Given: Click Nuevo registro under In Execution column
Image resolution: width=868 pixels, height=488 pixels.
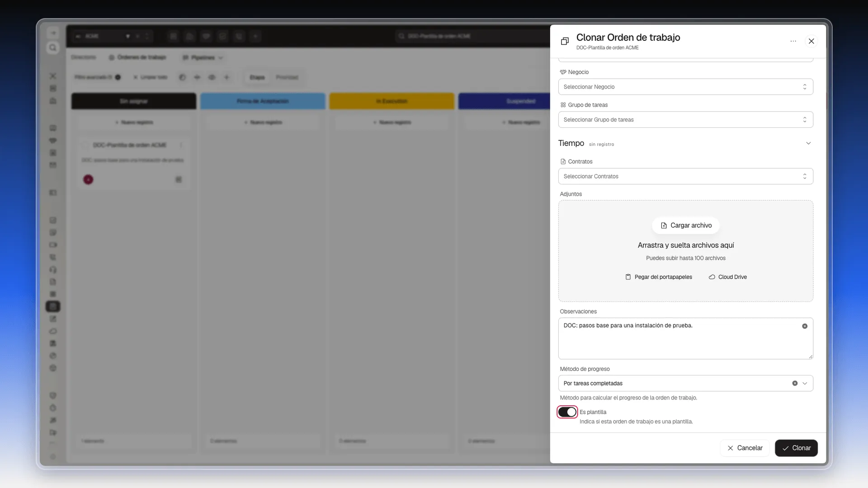Looking at the screenshot, I should point(392,122).
